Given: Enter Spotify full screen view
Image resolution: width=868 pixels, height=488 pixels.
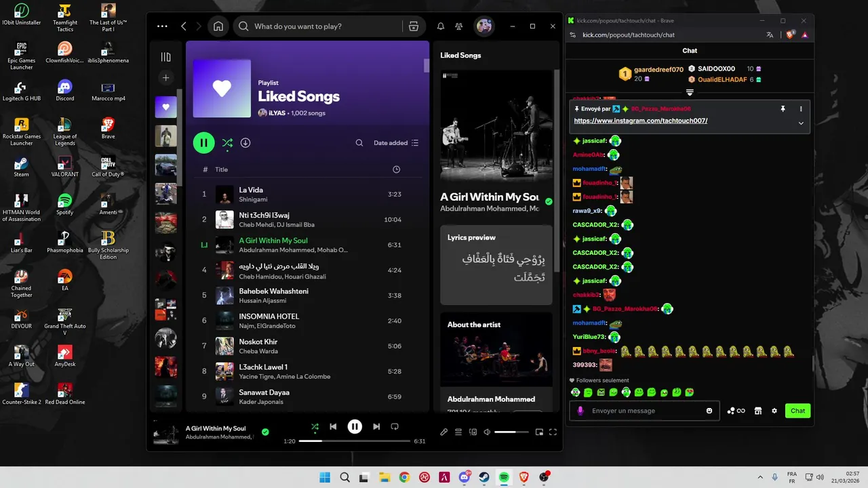Looking at the screenshot, I should [x=553, y=432].
